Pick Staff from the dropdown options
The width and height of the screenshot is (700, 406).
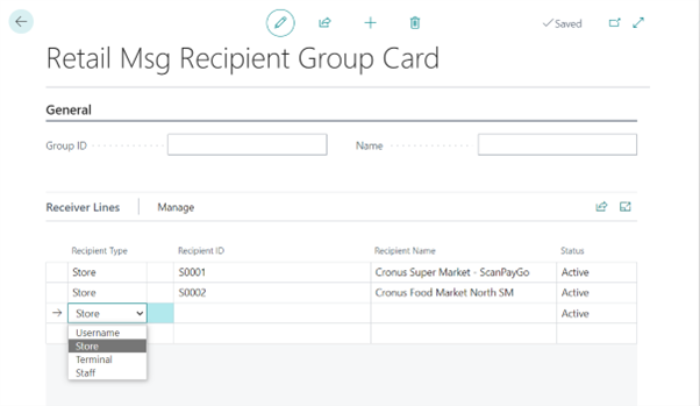pos(87,372)
